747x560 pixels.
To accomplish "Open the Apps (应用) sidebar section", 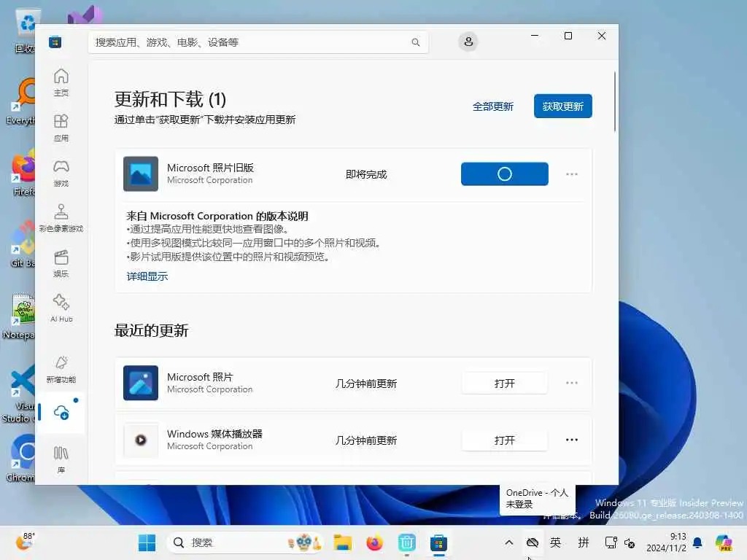I will pyautogui.click(x=61, y=128).
